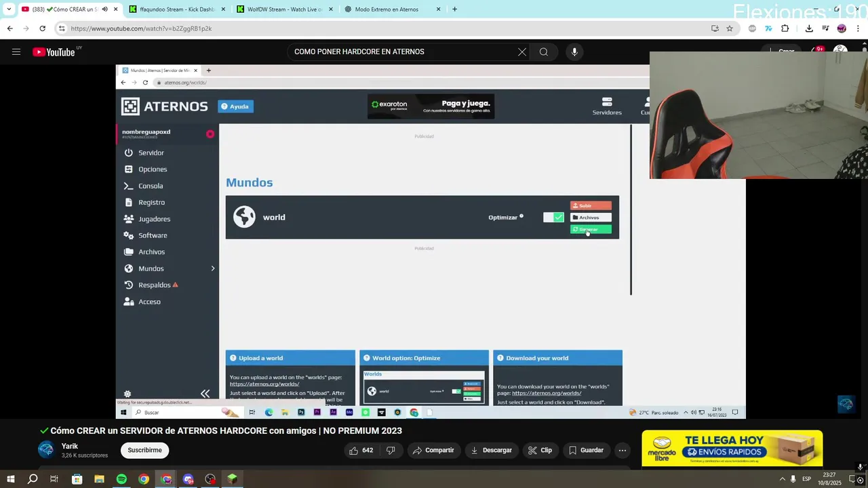Image resolution: width=868 pixels, height=488 pixels.
Task: Mute the tab via speaker icon
Action: tap(104, 9)
